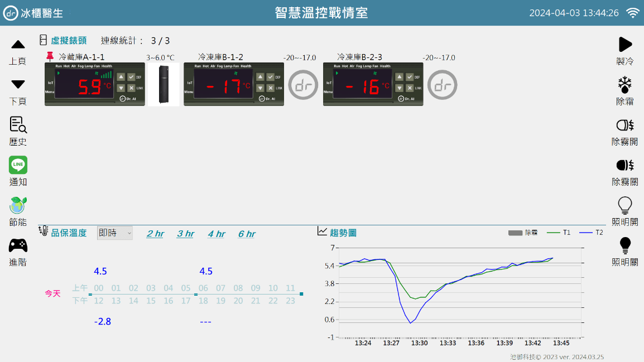Image resolution: width=644 pixels, height=362 pixels.
Task: Start 製冷 cooling with play icon
Action: (624, 44)
